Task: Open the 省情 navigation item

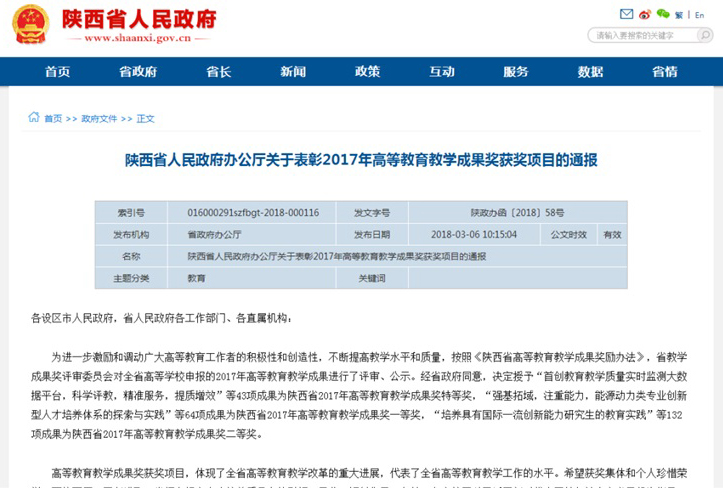Action: tap(665, 72)
